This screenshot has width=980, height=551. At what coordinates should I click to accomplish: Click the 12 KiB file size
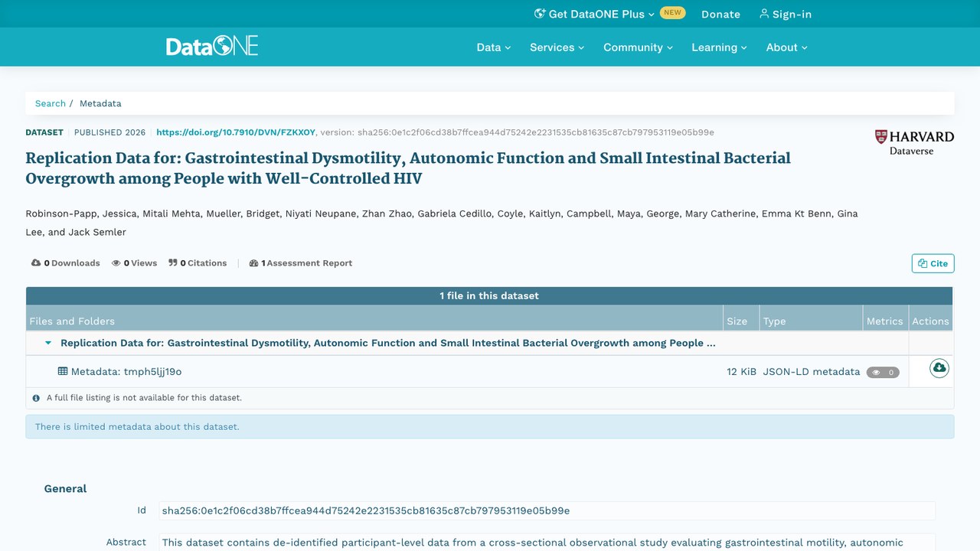tap(742, 372)
